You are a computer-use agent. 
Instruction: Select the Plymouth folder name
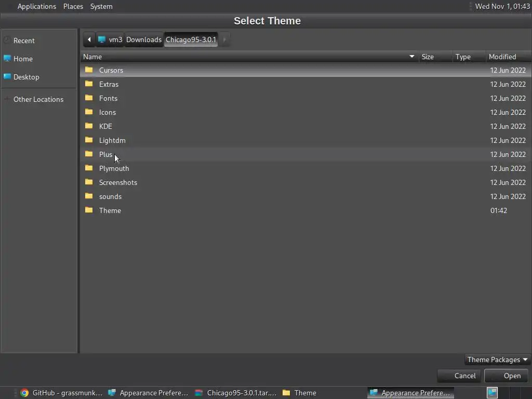click(114, 169)
